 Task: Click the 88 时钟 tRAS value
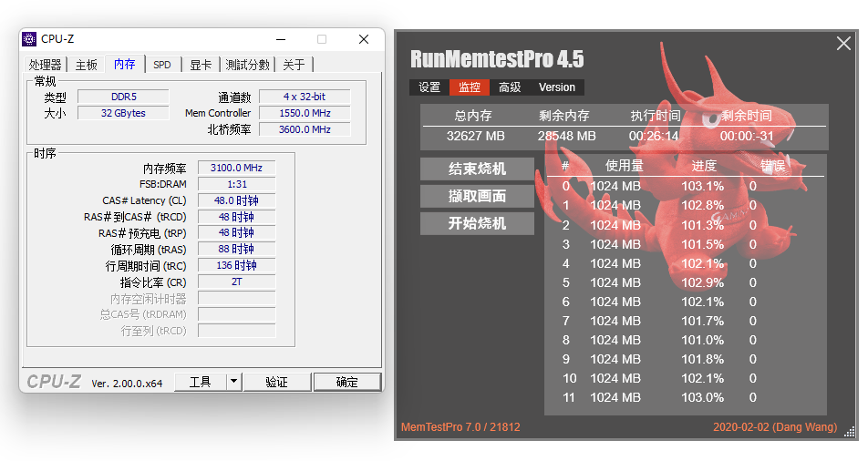(x=236, y=249)
